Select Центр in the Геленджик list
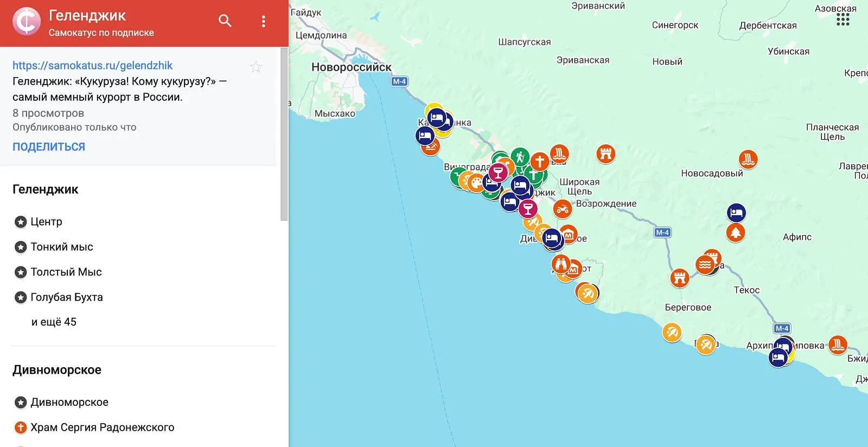The image size is (868, 447). click(46, 222)
